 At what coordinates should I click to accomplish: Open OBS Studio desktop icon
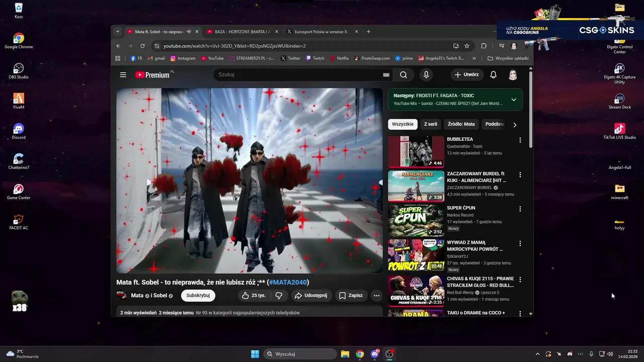(x=19, y=71)
